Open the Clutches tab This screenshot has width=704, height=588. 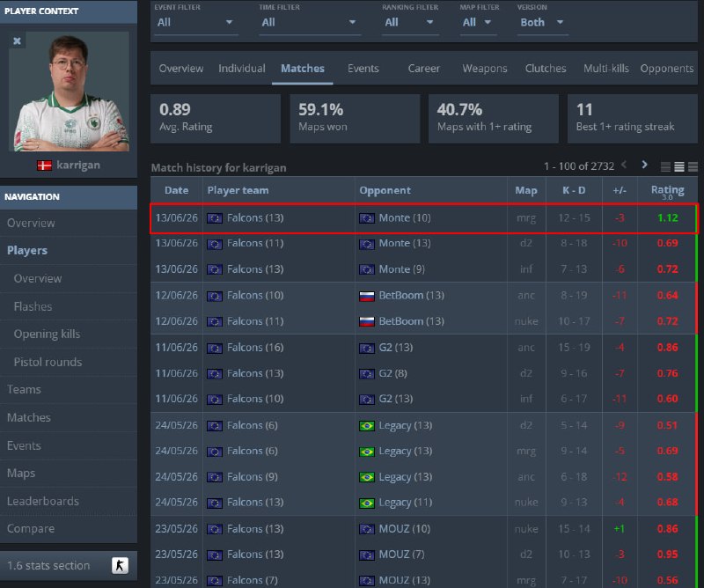click(546, 69)
